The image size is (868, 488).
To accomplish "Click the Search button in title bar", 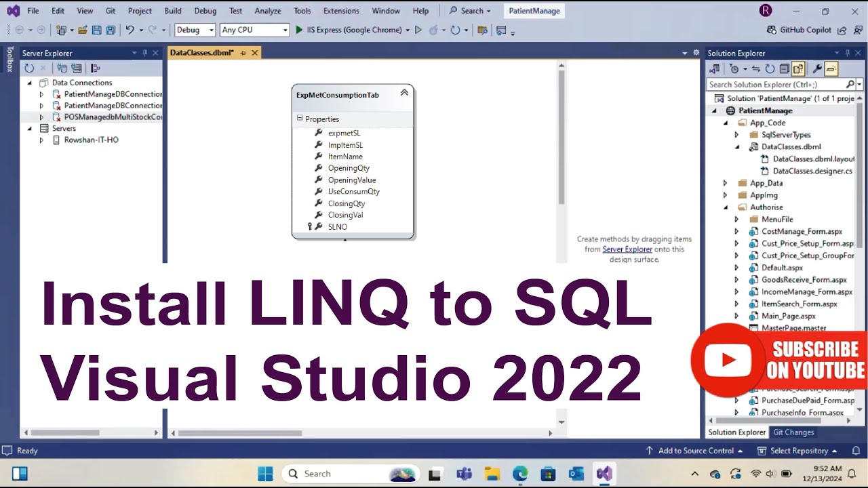I will point(470,11).
